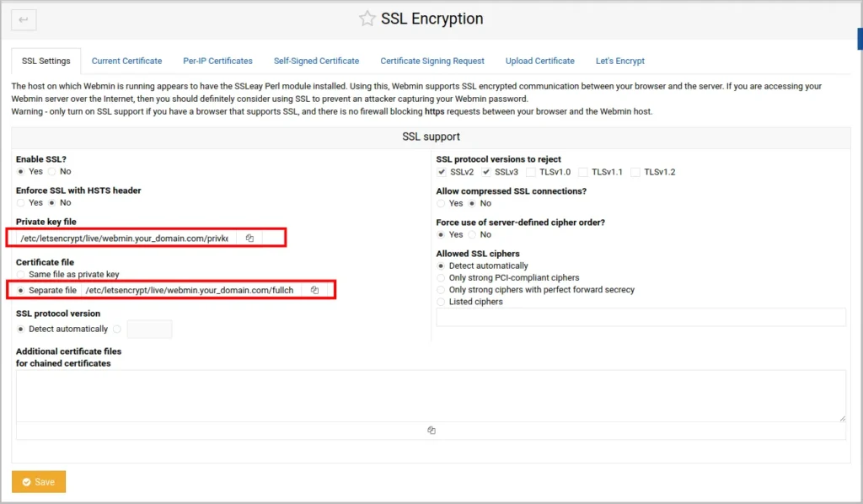Select Detect automatically for SSL protocol version
This screenshot has height=504, width=863.
click(x=21, y=329)
